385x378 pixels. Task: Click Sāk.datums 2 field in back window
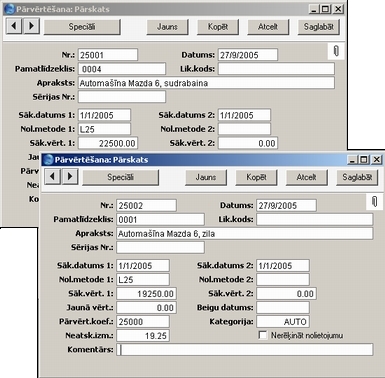[x=245, y=115]
